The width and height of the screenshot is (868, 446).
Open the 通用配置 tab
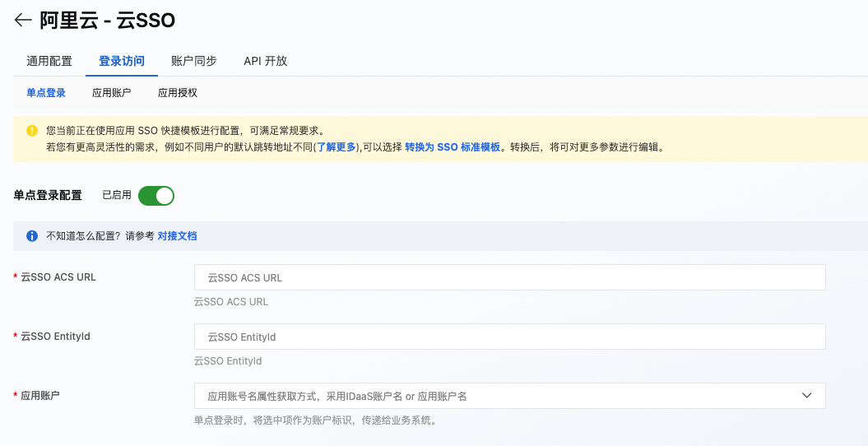coord(49,61)
